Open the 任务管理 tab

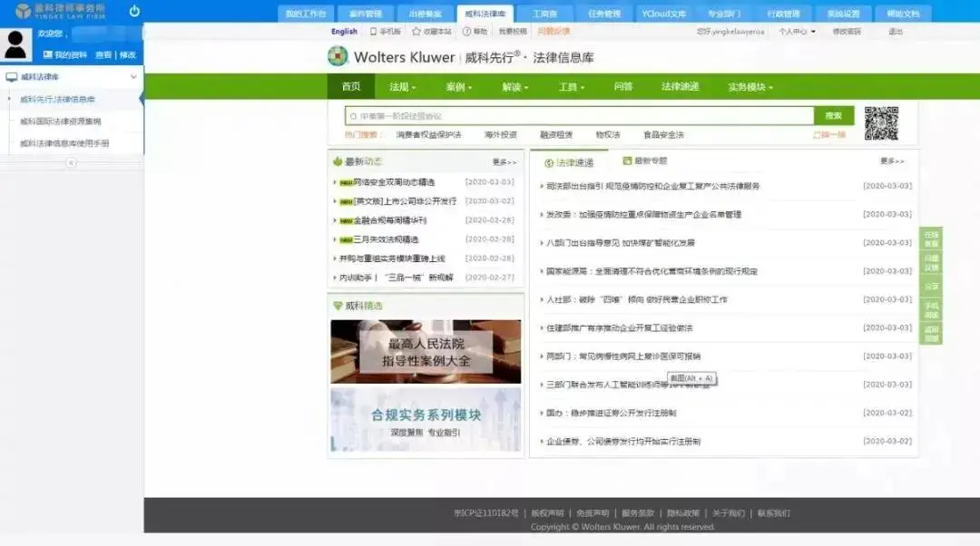[604, 13]
